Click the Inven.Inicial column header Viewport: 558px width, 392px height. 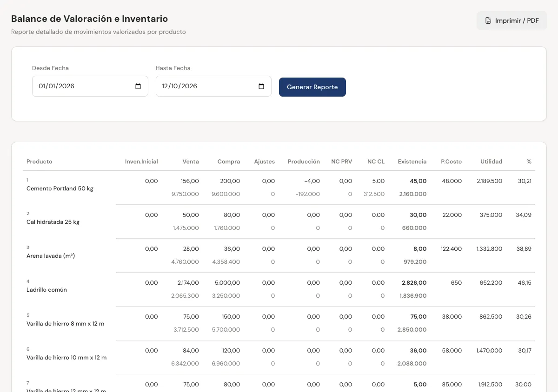pyautogui.click(x=141, y=162)
